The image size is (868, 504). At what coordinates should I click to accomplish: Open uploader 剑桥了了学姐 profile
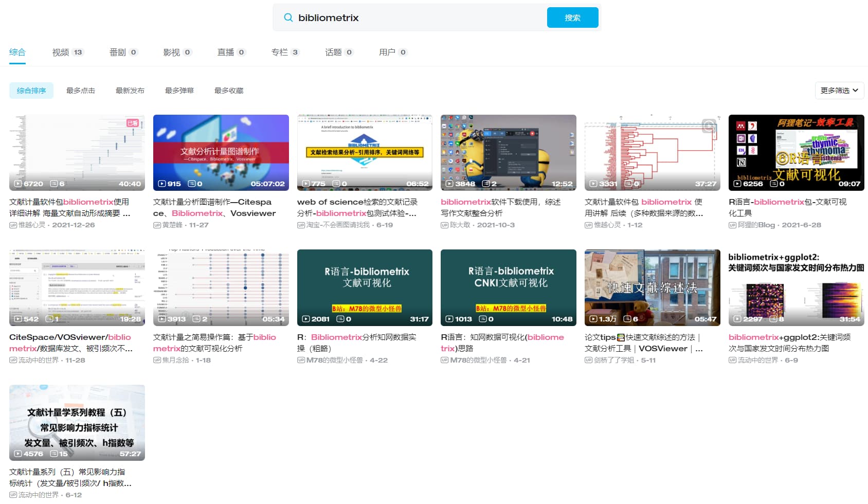pyautogui.click(x=613, y=360)
